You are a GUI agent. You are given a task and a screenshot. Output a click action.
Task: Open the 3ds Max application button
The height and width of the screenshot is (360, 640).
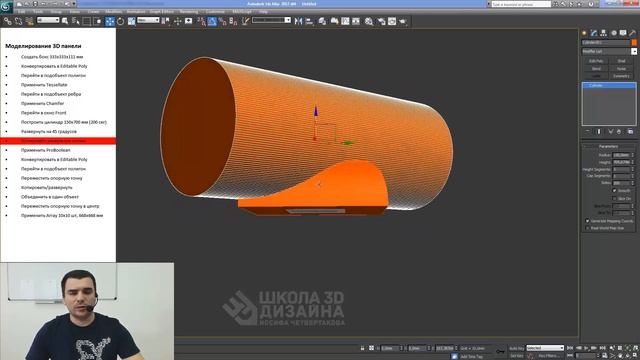[x=6, y=7]
